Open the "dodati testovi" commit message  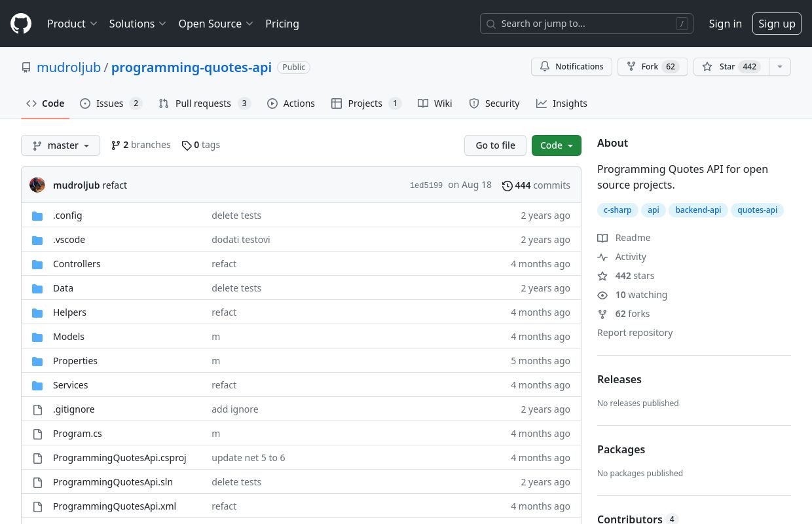pos(241,240)
